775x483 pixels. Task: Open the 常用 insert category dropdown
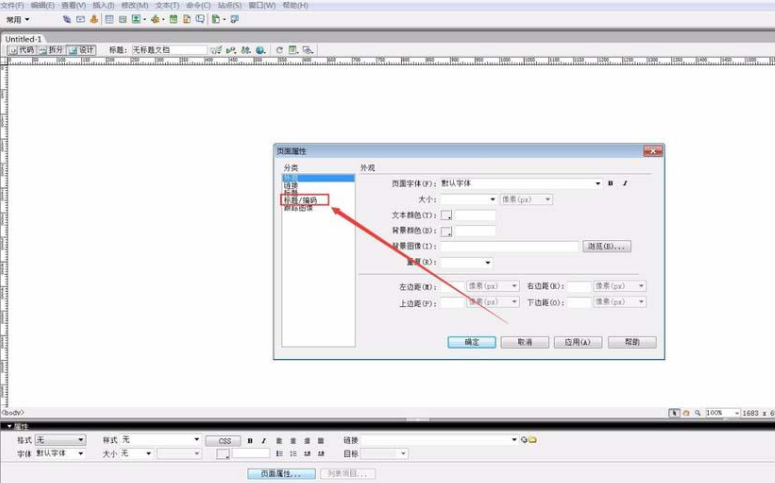18,20
